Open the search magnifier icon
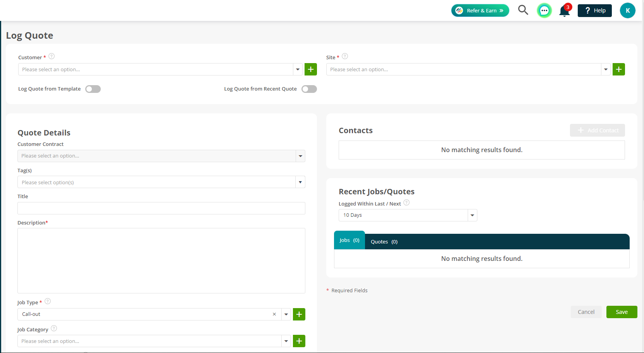 point(523,10)
